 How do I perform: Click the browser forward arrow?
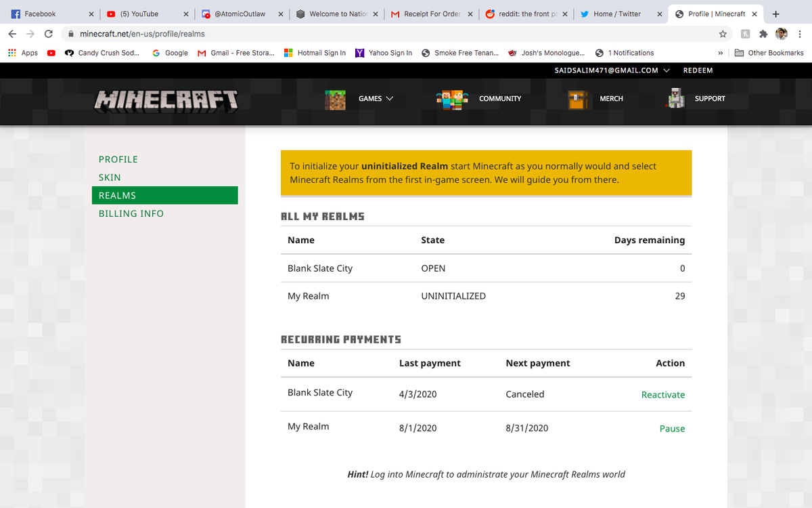30,34
